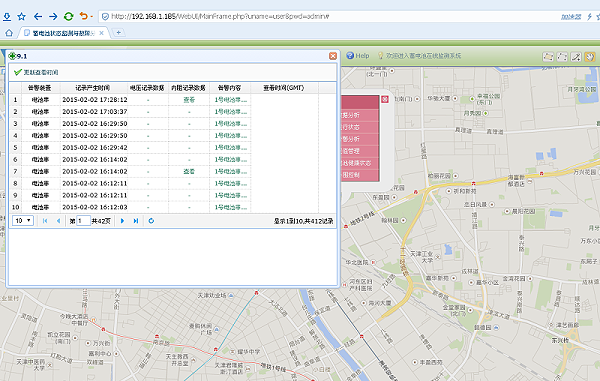Click the green 9.1 window title icon
This screenshot has height=381, width=600.
(12, 56)
